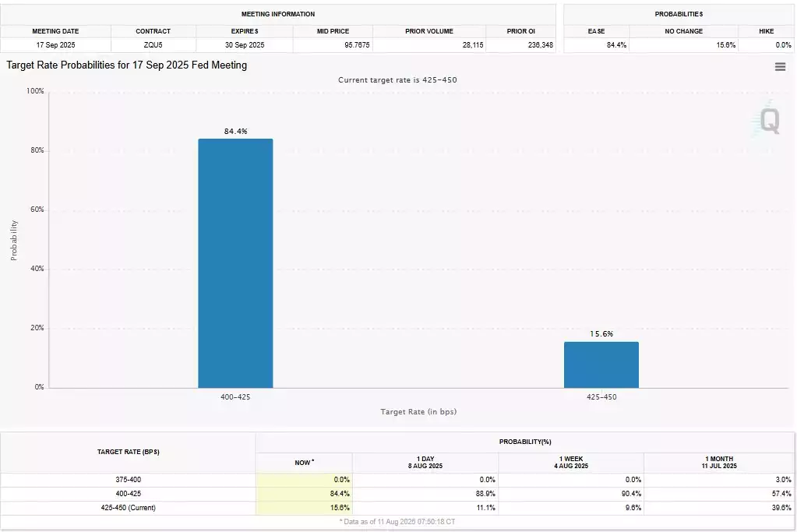
Task: Click the NOW column header in the table
Action: point(303,462)
